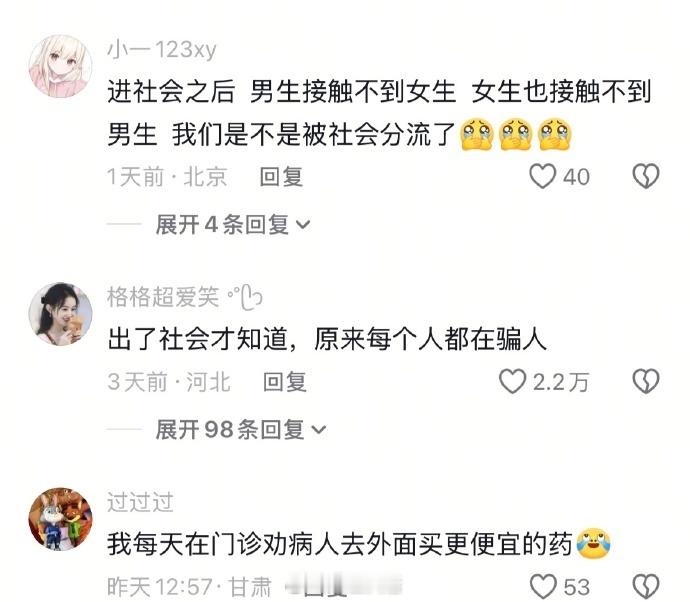This screenshot has height=602, width=690.
Task: Like 格格超爱笑's comment with 2.2万 likes
Action: (512, 381)
